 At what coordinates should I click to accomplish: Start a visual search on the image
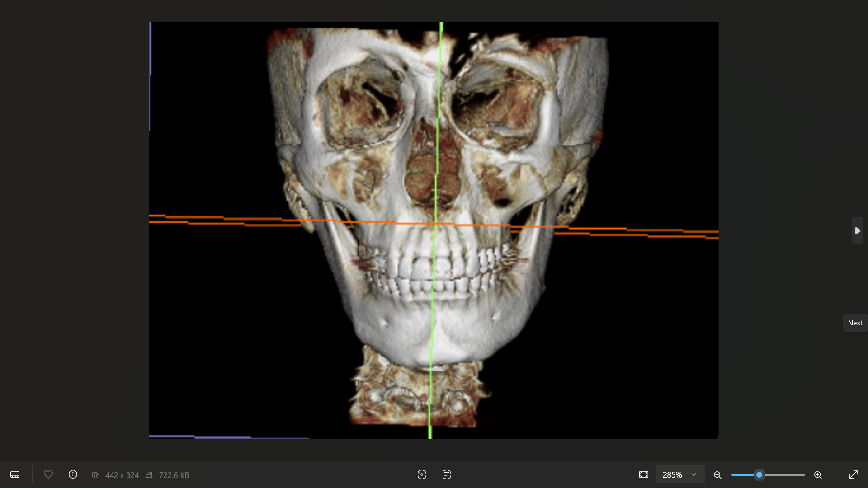tap(422, 474)
